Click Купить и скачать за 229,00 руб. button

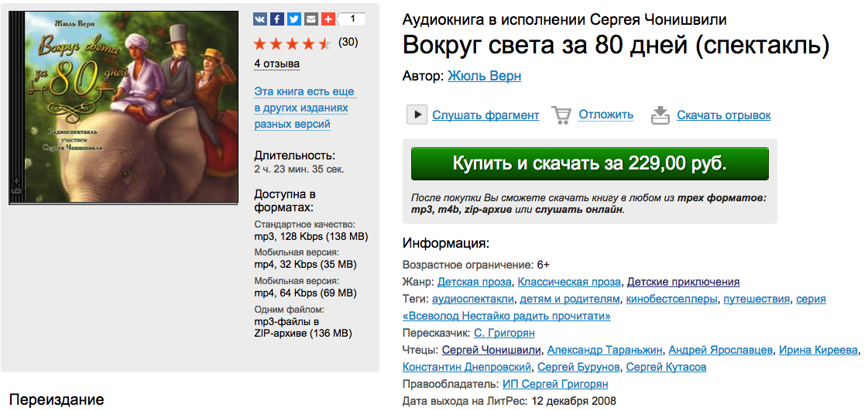pos(589,164)
